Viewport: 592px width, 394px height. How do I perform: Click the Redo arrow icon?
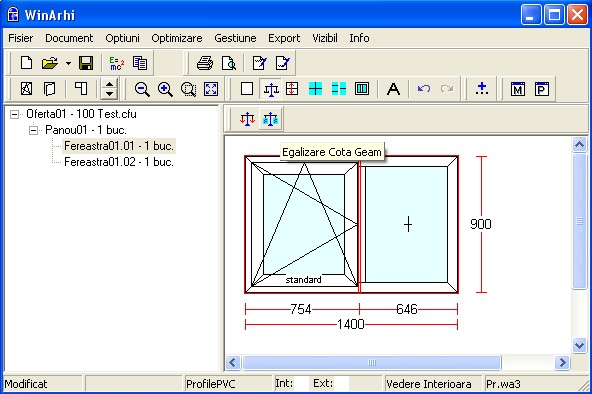[447, 89]
